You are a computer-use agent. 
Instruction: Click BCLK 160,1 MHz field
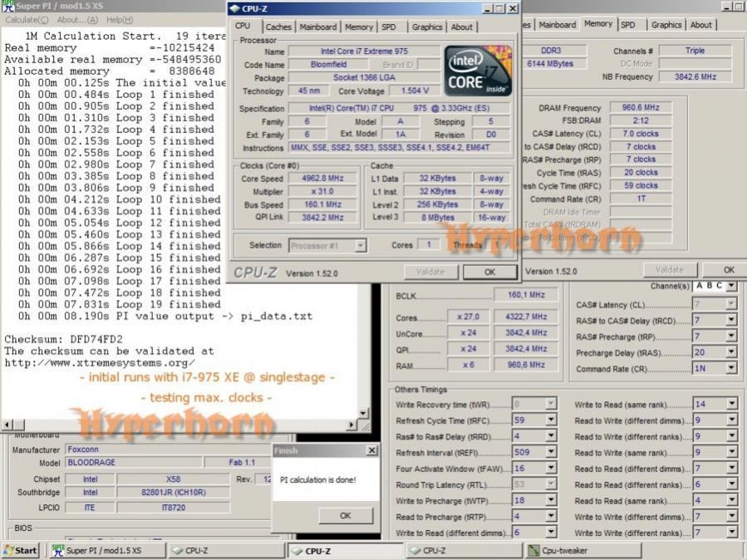pyautogui.click(x=526, y=295)
